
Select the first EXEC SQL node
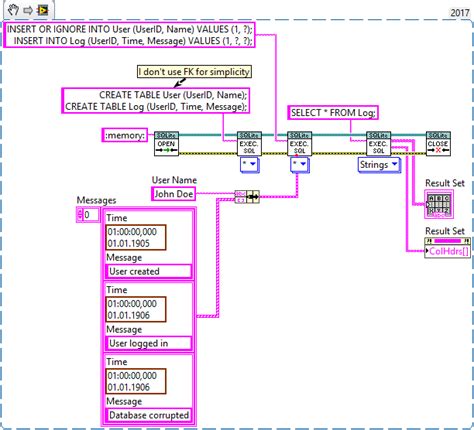click(x=249, y=144)
